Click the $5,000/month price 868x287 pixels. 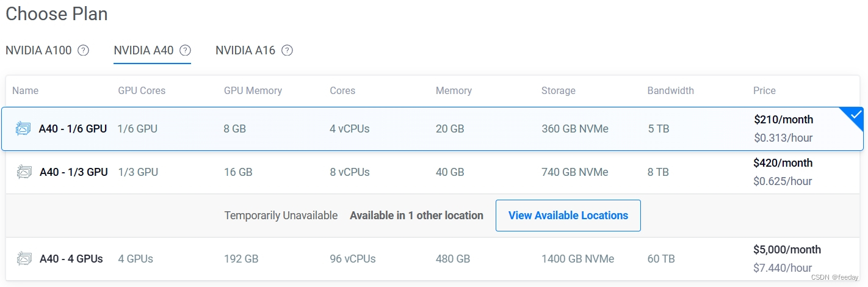pyautogui.click(x=787, y=250)
